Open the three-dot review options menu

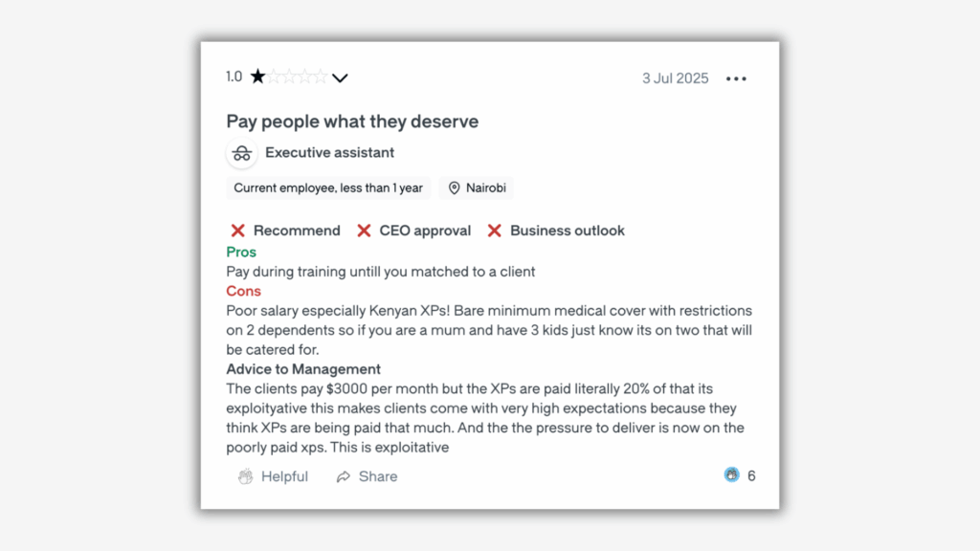[x=736, y=78]
